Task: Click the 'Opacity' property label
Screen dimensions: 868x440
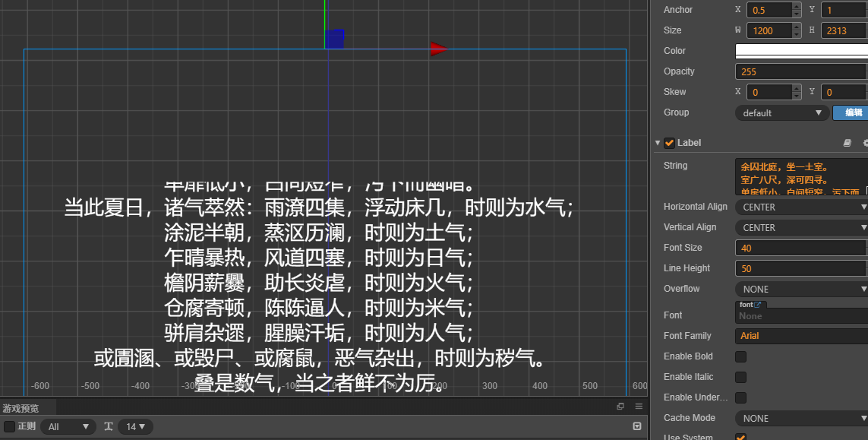Action: pos(679,71)
